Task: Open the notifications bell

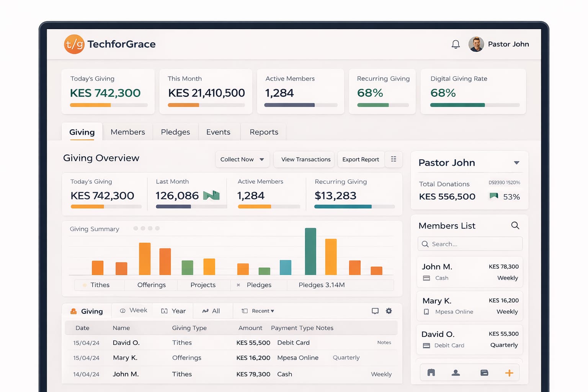Action: pyautogui.click(x=456, y=44)
